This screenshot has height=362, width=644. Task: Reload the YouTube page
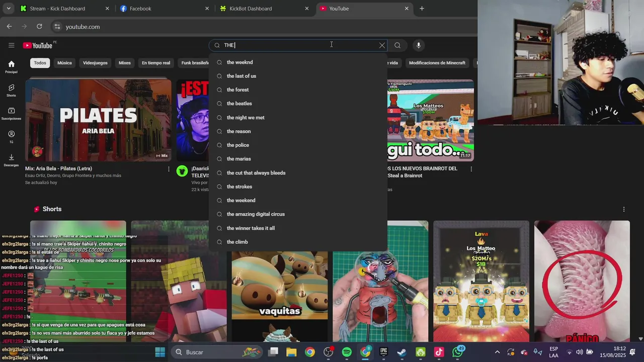(x=39, y=27)
